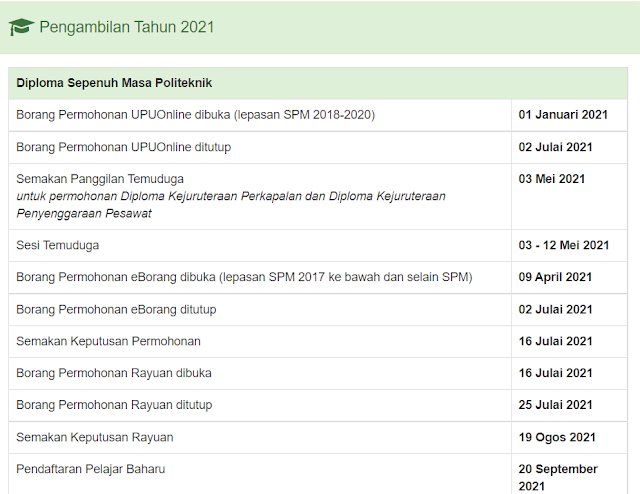
Task: Click the date 19 Ogos 2021
Action: click(x=557, y=437)
